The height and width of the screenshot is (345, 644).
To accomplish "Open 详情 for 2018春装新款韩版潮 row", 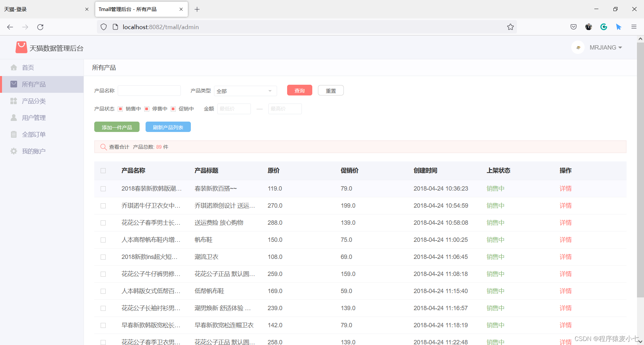I will coord(566,189).
